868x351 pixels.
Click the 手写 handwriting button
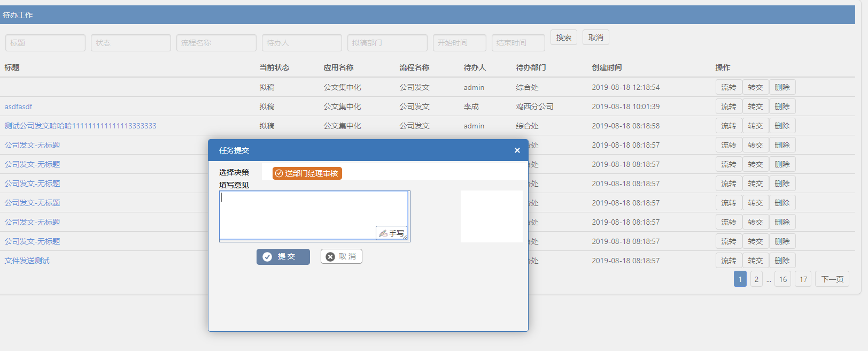pos(391,233)
